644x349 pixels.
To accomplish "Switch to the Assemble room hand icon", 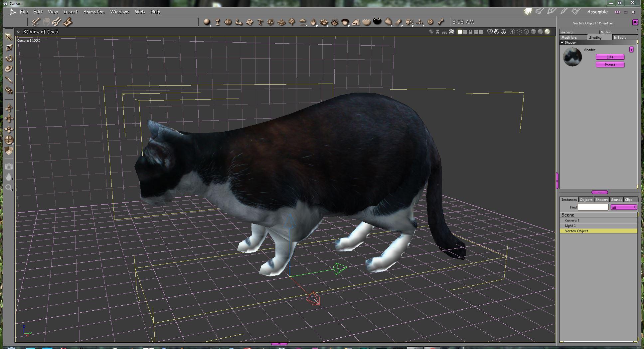I will [x=528, y=11].
